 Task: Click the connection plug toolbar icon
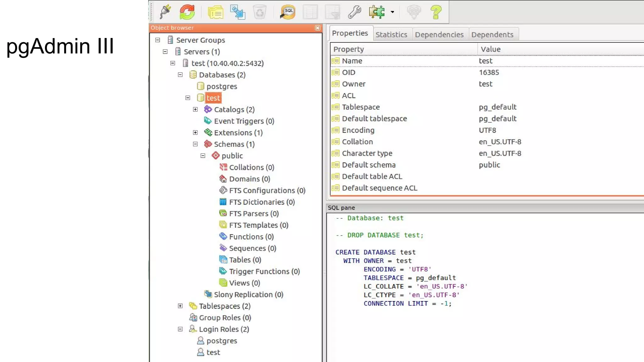(x=165, y=12)
